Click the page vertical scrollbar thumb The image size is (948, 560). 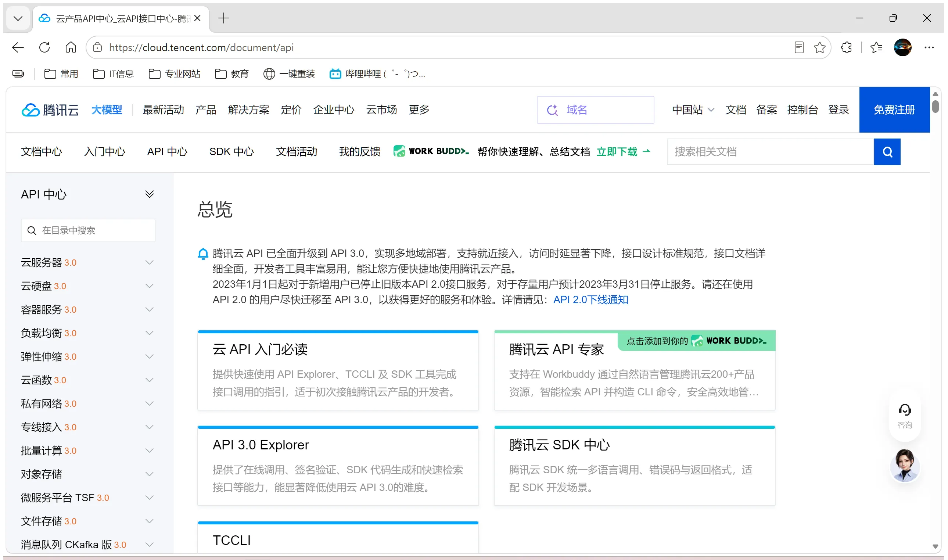coord(935,106)
